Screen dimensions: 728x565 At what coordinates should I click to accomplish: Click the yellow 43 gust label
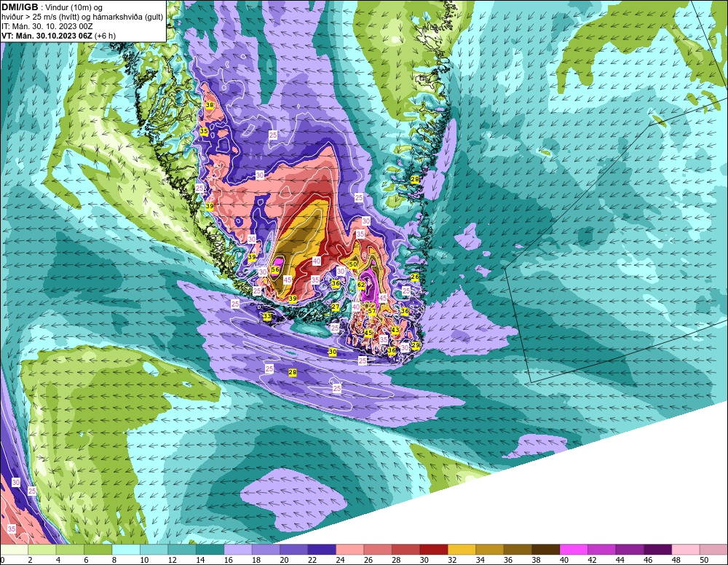(395, 330)
